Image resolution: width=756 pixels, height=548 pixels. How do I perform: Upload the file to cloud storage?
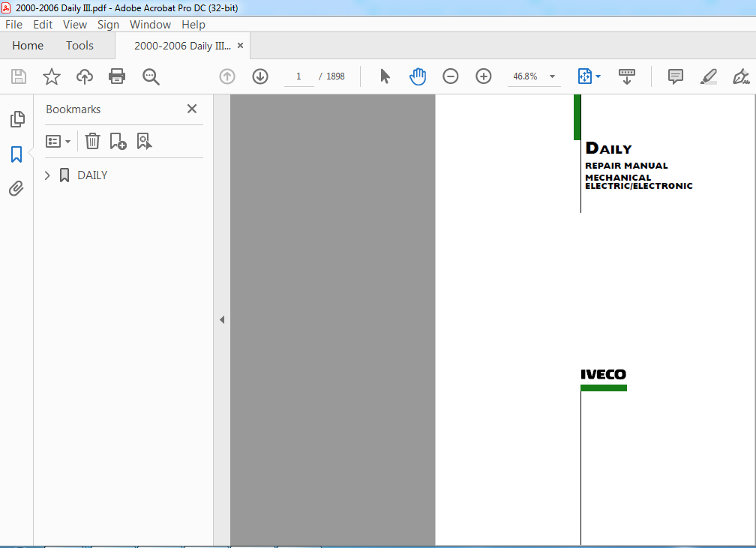pos(84,76)
